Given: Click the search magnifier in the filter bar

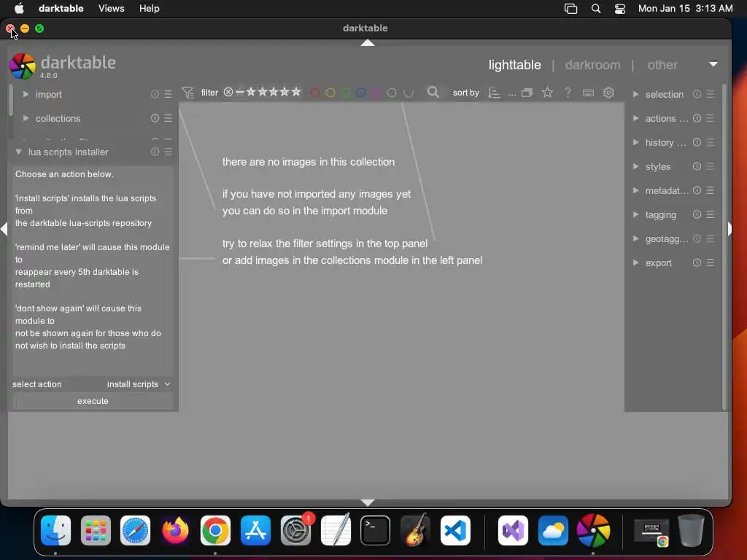Looking at the screenshot, I should point(433,92).
